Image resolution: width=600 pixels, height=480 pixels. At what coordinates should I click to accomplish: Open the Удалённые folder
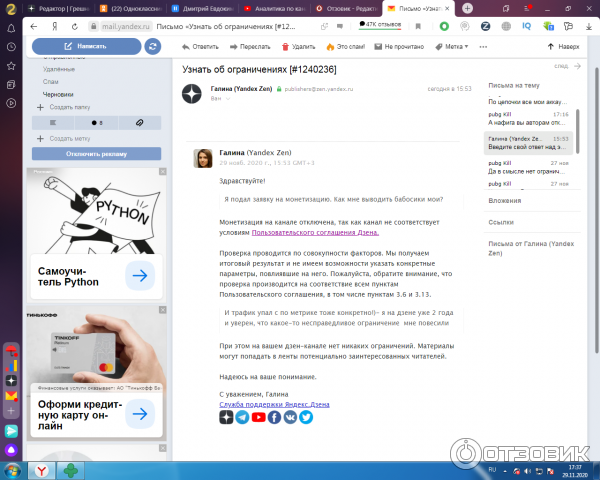(59, 69)
